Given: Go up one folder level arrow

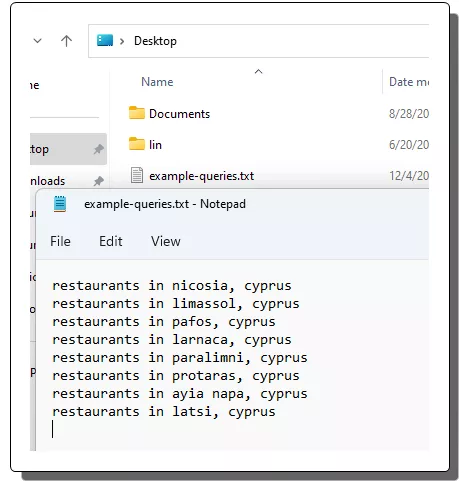Looking at the screenshot, I should [66, 41].
